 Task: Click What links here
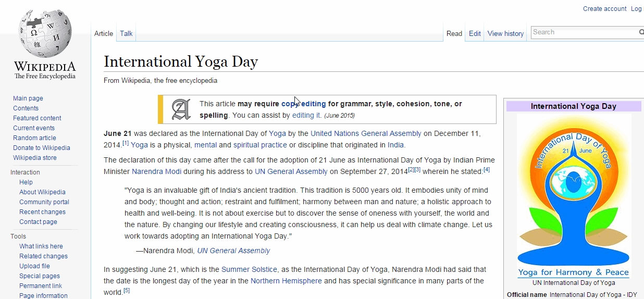(x=41, y=246)
